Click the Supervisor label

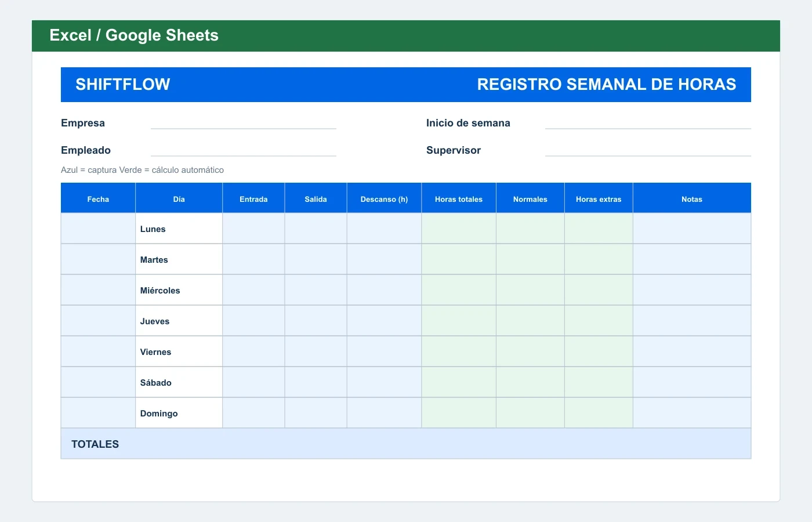pos(454,150)
